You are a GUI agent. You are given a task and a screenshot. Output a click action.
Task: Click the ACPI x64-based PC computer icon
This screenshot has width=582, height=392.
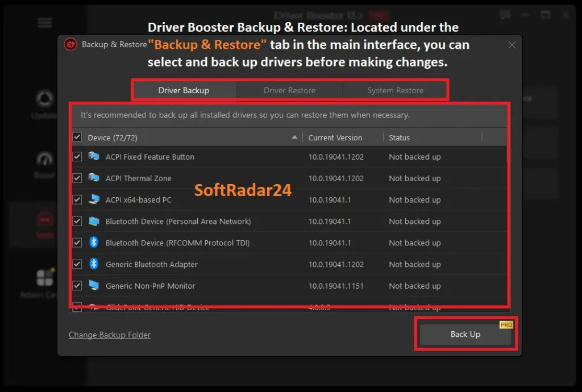(x=94, y=199)
